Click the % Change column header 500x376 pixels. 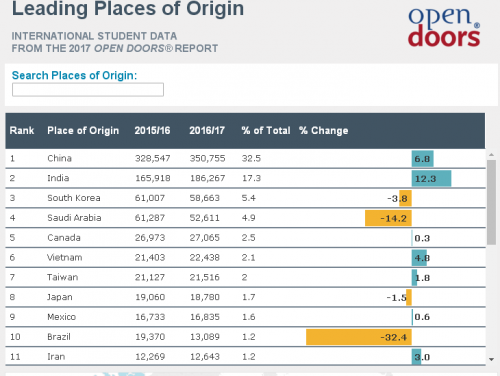324,130
